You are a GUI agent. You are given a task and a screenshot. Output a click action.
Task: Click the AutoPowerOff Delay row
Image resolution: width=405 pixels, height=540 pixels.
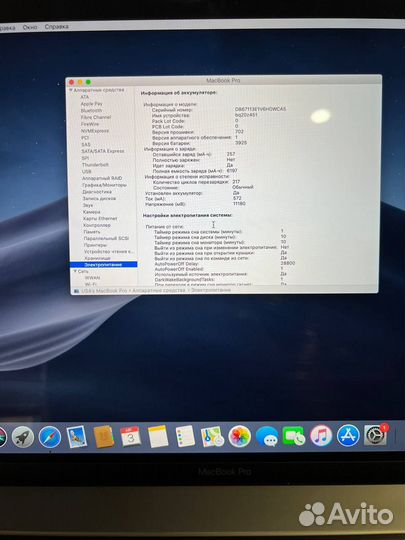tap(225, 263)
